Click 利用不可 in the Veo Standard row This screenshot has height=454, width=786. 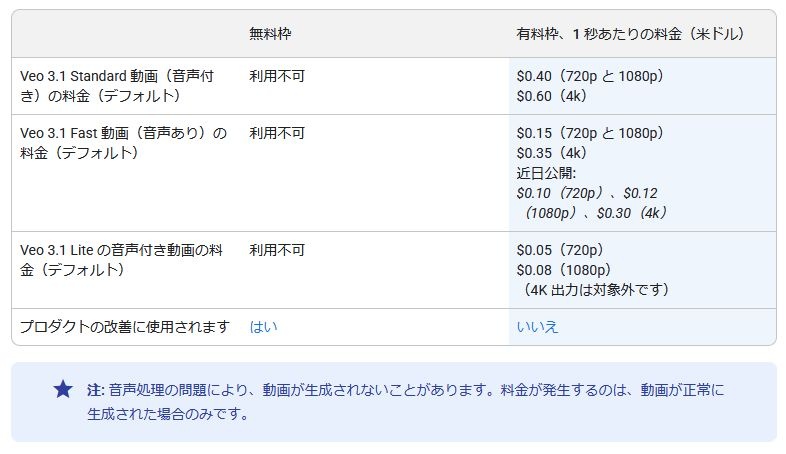pos(277,75)
